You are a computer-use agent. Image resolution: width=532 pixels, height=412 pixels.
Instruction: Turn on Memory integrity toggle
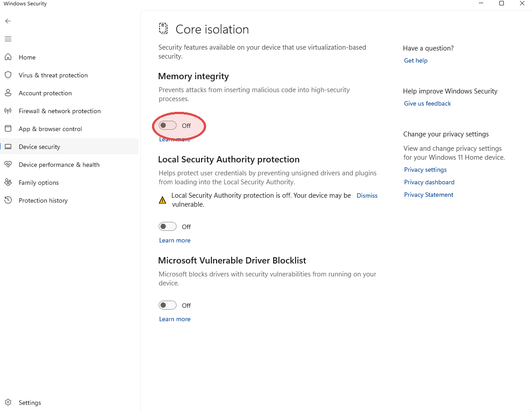pyautogui.click(x=168, y=125)
